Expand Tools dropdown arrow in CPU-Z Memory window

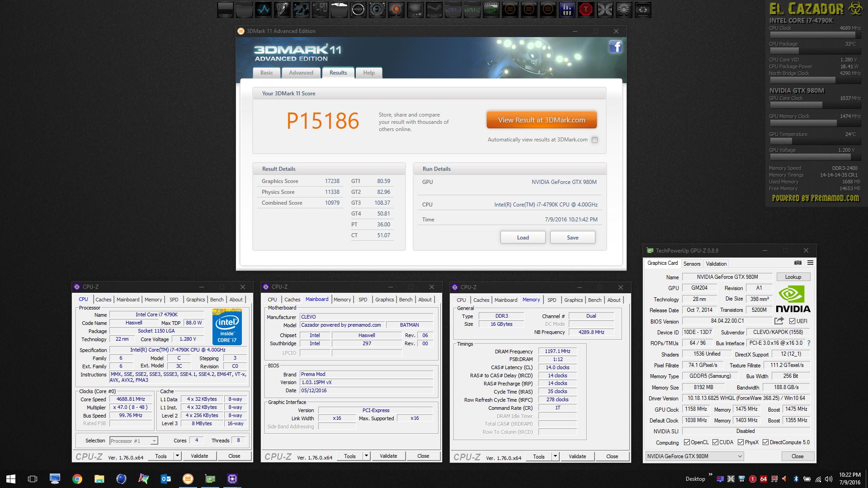point(555,456)
